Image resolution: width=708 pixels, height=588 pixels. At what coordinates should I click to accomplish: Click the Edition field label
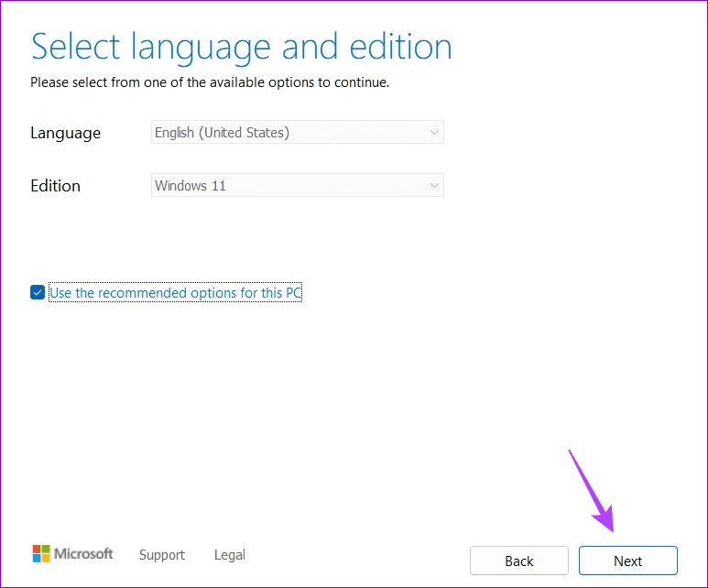tap(55, 186)
